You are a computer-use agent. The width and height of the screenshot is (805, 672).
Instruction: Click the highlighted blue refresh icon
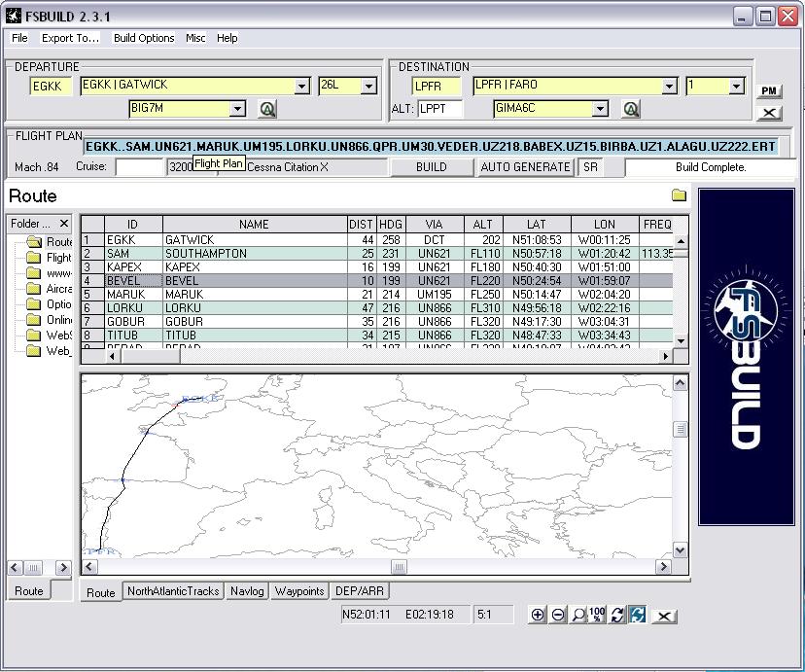tap(637, 615)
